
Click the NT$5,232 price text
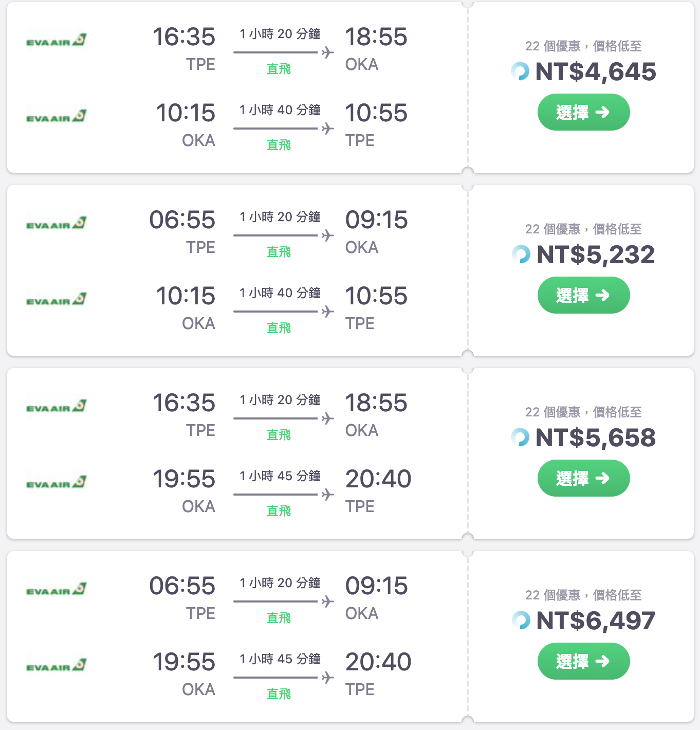596,254
